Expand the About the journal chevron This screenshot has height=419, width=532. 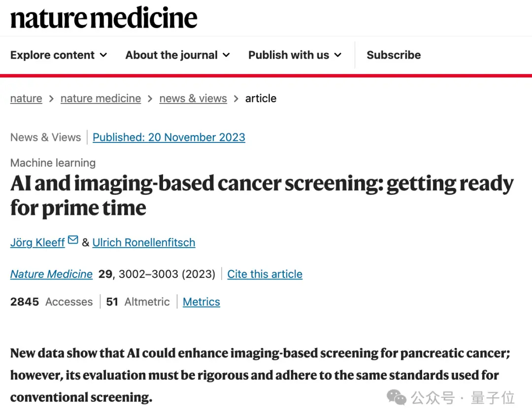pyautogui.click(x=226, y=55)
